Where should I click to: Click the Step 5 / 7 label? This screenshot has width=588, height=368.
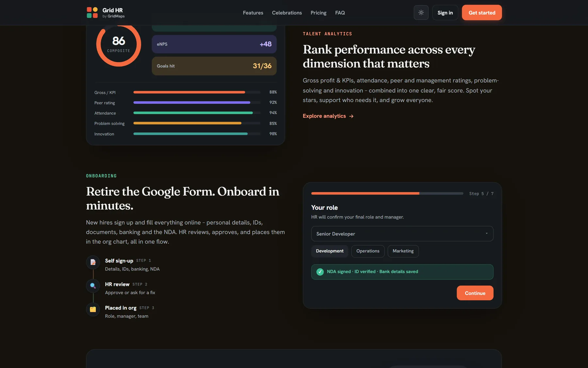481,193
